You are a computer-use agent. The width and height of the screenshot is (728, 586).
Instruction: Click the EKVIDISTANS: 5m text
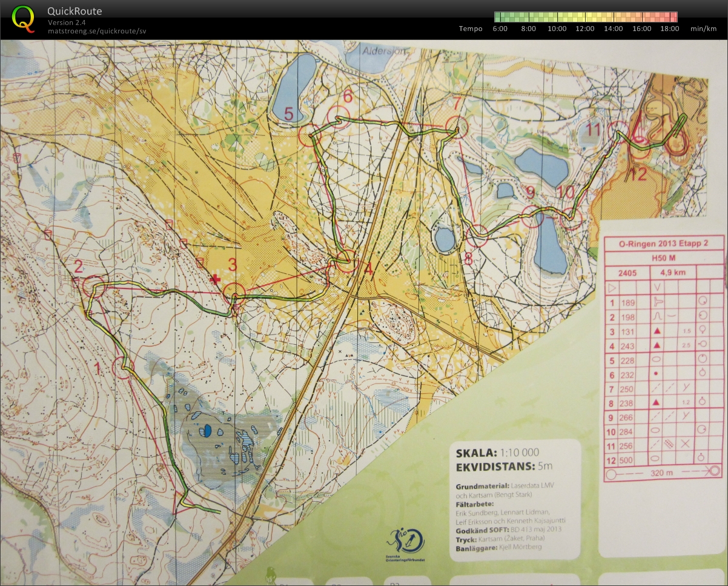tap(504, 466)
